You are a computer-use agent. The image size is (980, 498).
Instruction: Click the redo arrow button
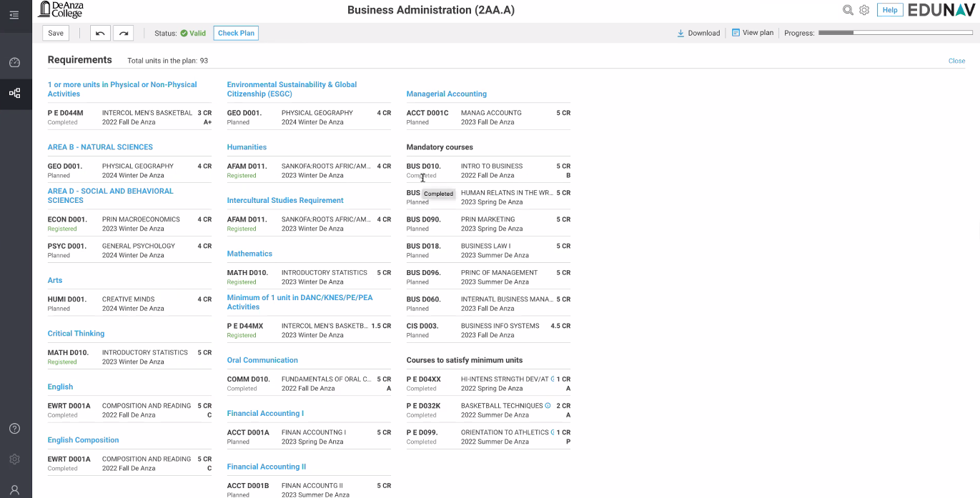click(123, 33)
